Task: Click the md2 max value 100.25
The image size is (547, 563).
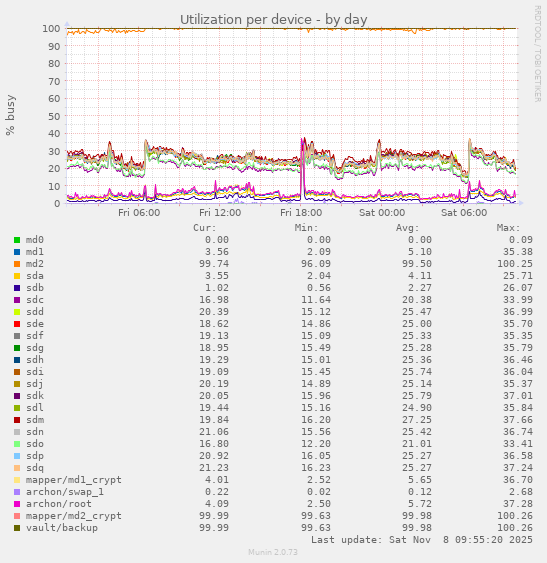Action: pyautogui.click(x=515, y=264)
